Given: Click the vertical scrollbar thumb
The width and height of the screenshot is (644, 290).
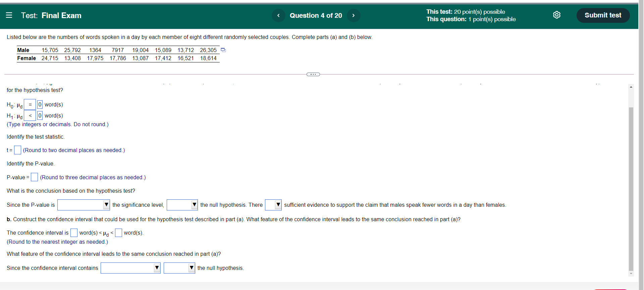Looking at the screenshot, I should [631, 188].
